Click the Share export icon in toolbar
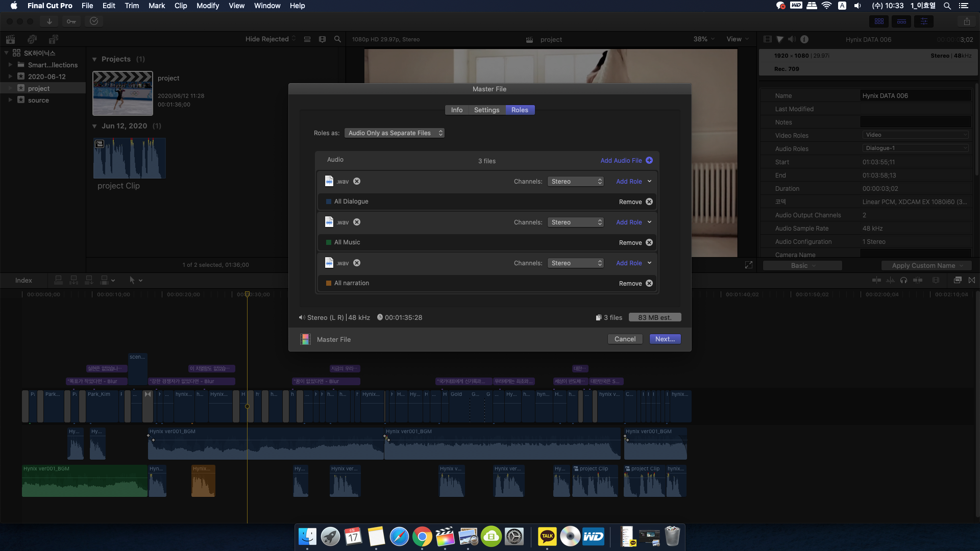 point(967,21)
